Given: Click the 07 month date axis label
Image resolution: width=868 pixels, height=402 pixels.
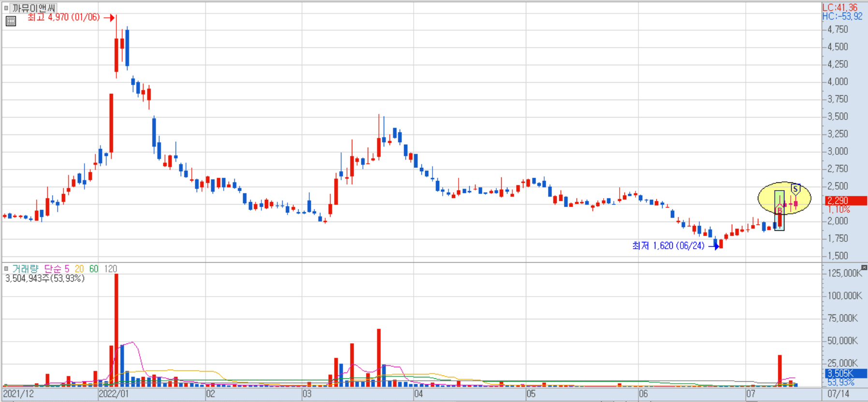Looking at the screenshot, I should click(x=751, y=394).
